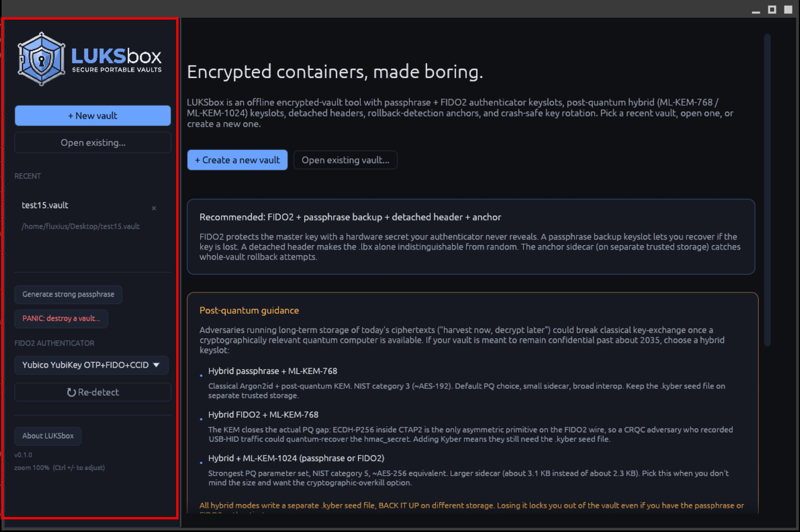Click Open existing vault button

coord(345,160)
